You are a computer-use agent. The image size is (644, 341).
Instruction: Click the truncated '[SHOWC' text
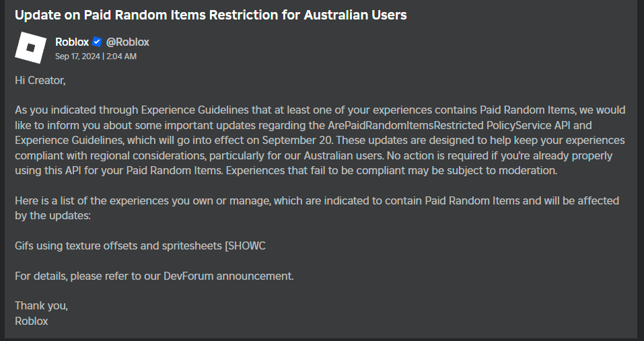[245, 245]
